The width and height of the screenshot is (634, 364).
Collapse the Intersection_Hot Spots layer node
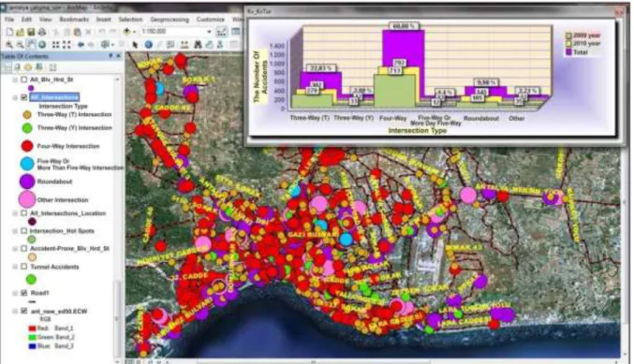[x=15, y=231]
